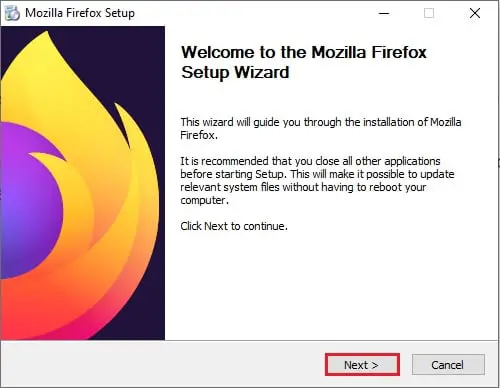Minimize the Mozilla Firefox Setup window
Screen dimensions: 500x388
click(384, 13)
